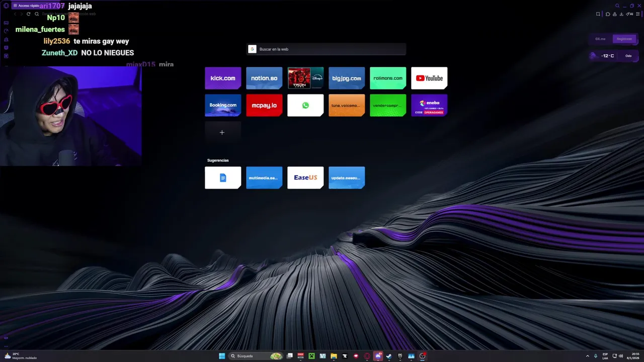Open the profile account icon
644x362 pixels.
(614, 14)
